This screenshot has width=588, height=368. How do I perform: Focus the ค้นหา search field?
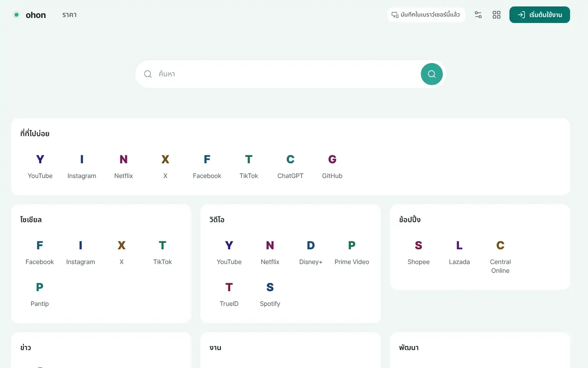(287, 74)
